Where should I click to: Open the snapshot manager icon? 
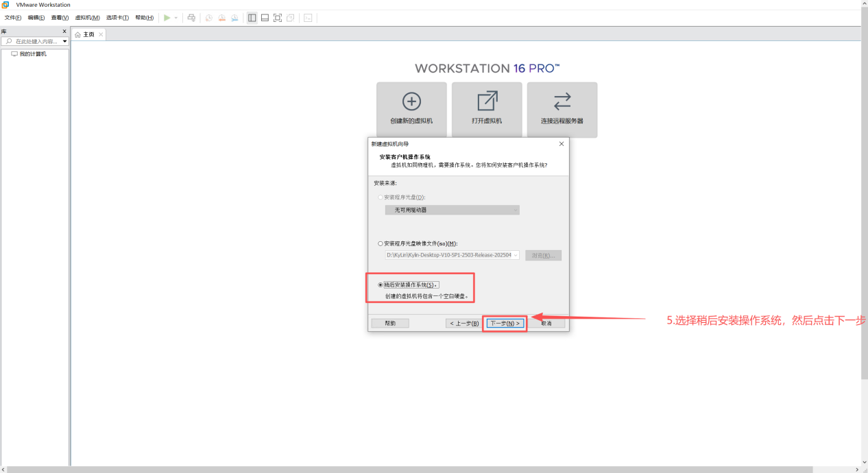234,18
